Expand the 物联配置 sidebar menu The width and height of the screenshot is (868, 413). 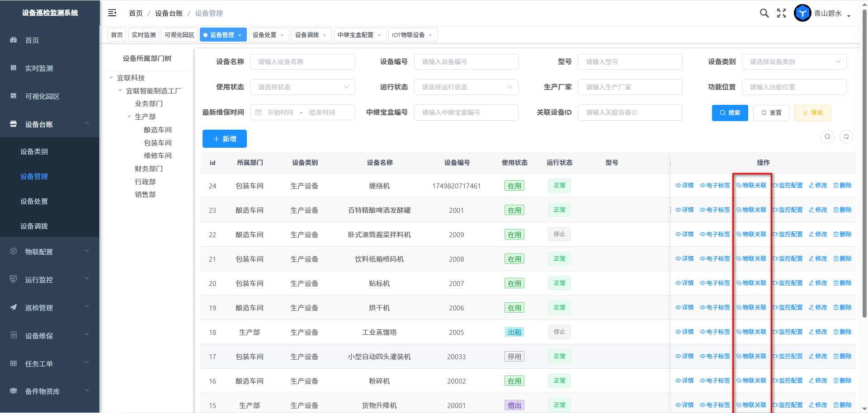point(50,252)
